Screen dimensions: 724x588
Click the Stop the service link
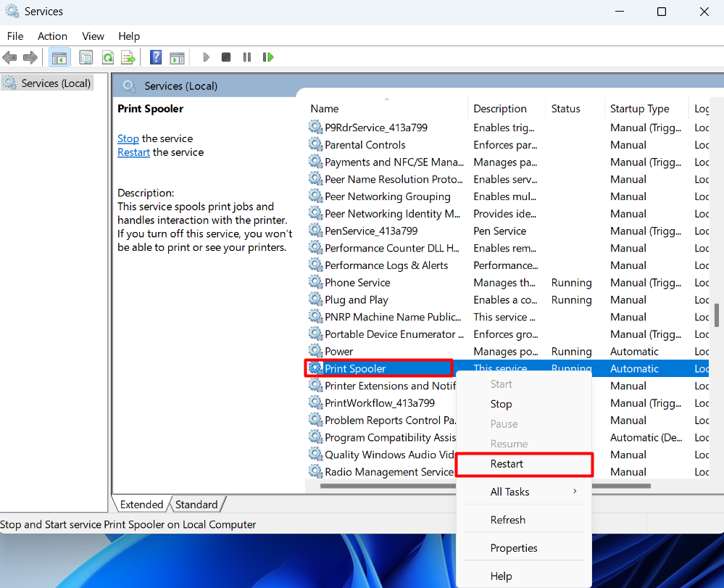pyautogui.click(x=128, y=138)
